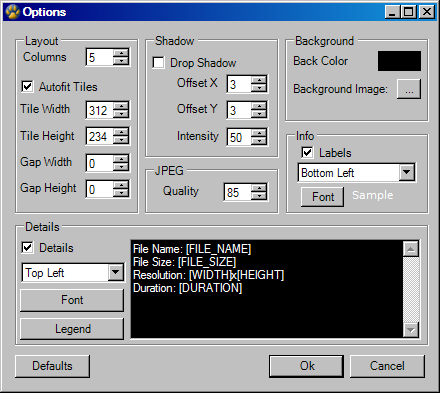The height and width of the screenshot is (393, 440).
Task: Confirm options with the Ok button
Action: (x=306, y=366)
